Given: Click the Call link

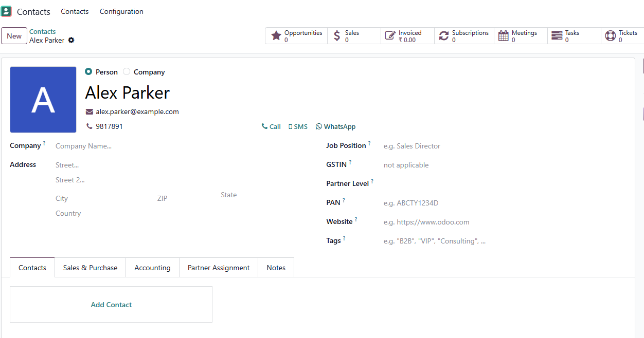Looking at the screenshot, I should [271, 126].
